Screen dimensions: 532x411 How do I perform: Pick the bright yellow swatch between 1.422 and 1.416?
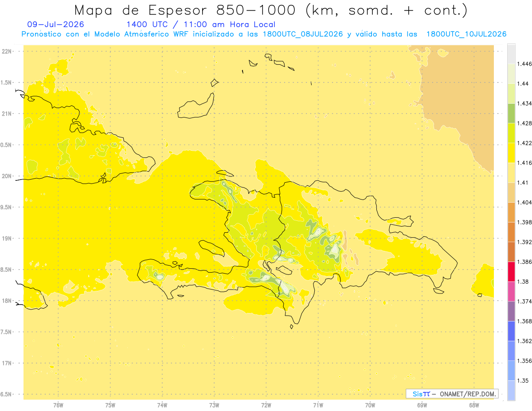(x=511, y=153)
